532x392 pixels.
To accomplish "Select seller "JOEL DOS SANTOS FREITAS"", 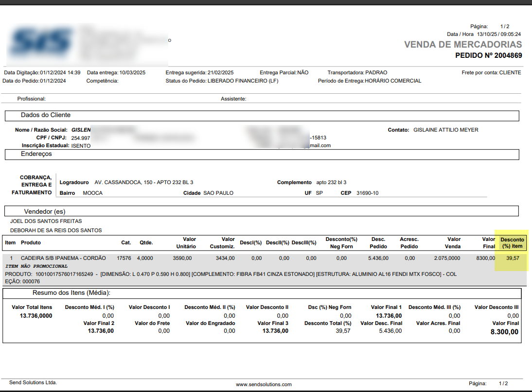I will click(46, 221).
